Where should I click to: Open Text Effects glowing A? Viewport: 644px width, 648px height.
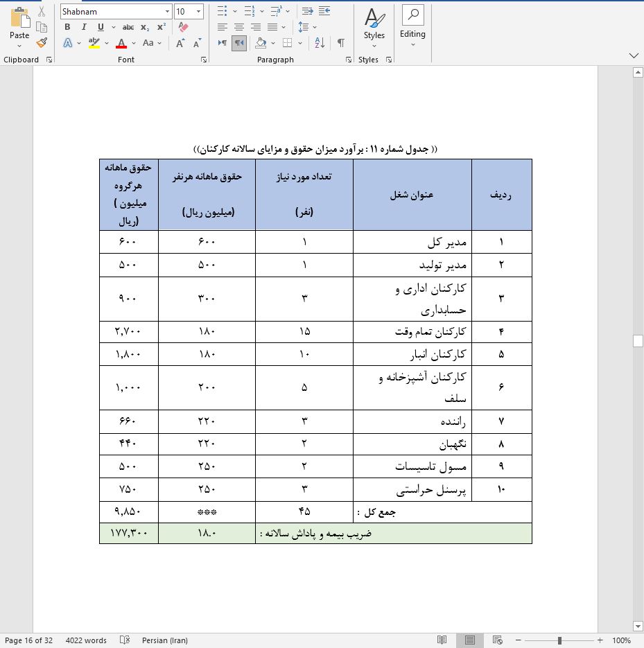coord(68,42)
